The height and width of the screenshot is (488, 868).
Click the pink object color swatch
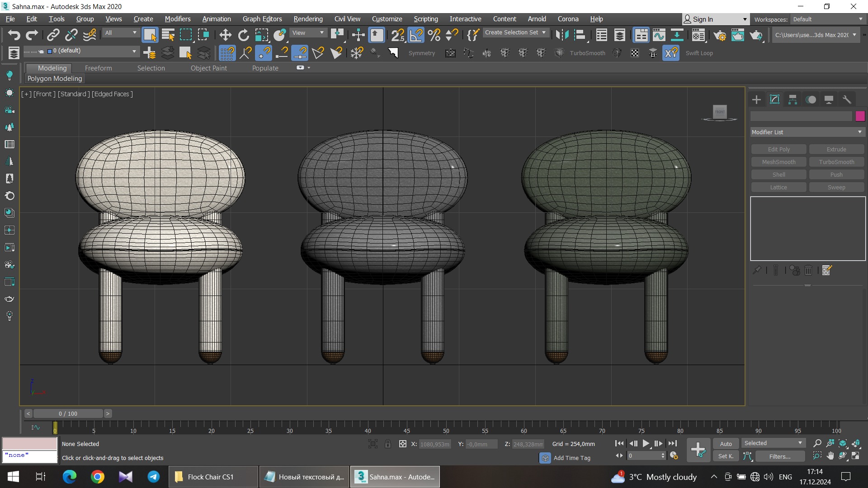(860, 116)
